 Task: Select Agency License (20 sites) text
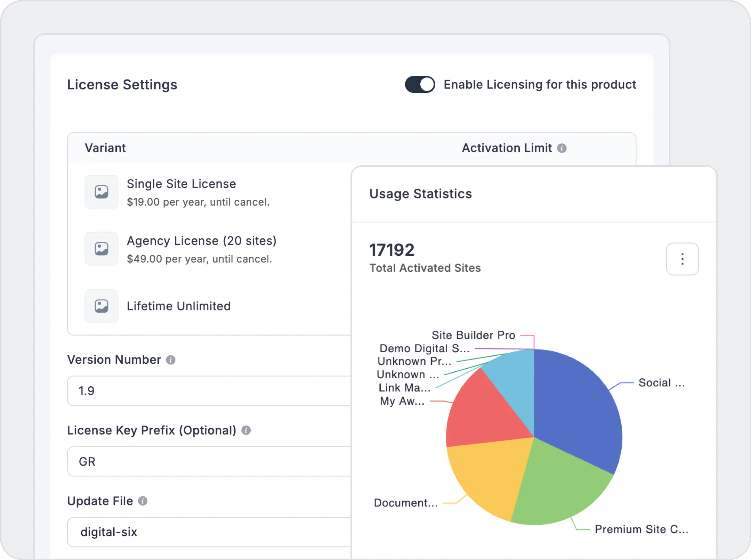[201, 241]
